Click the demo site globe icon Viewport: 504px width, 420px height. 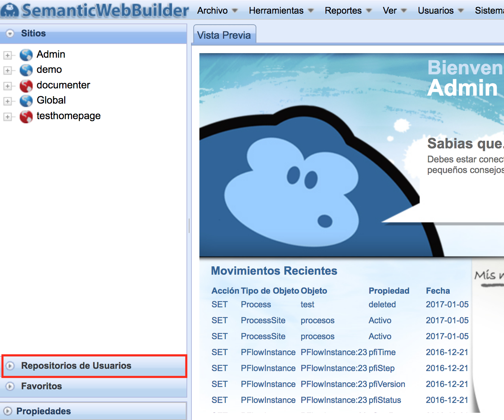(26, 70)
